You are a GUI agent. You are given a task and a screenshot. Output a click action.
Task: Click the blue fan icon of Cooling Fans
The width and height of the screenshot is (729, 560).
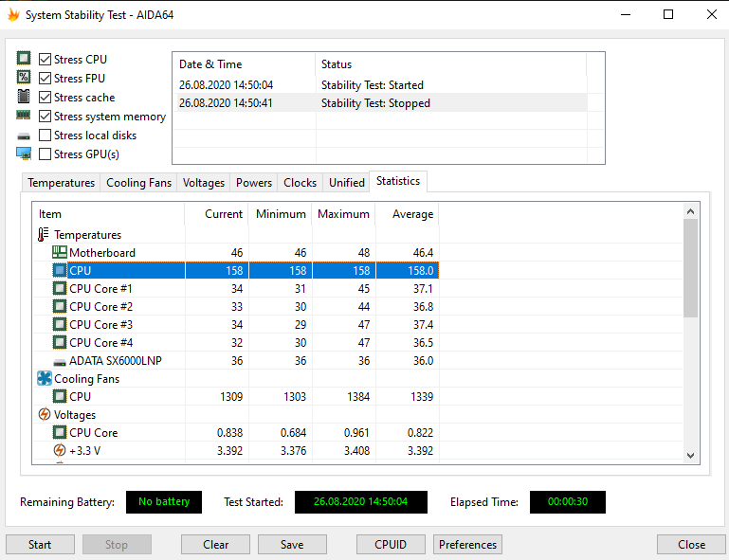coord(45,378)
